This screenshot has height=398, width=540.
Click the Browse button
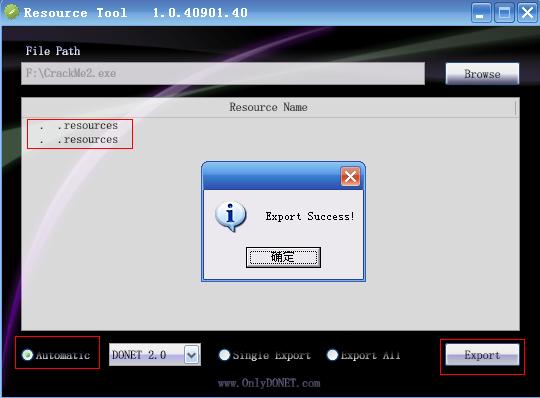[482, 74]
